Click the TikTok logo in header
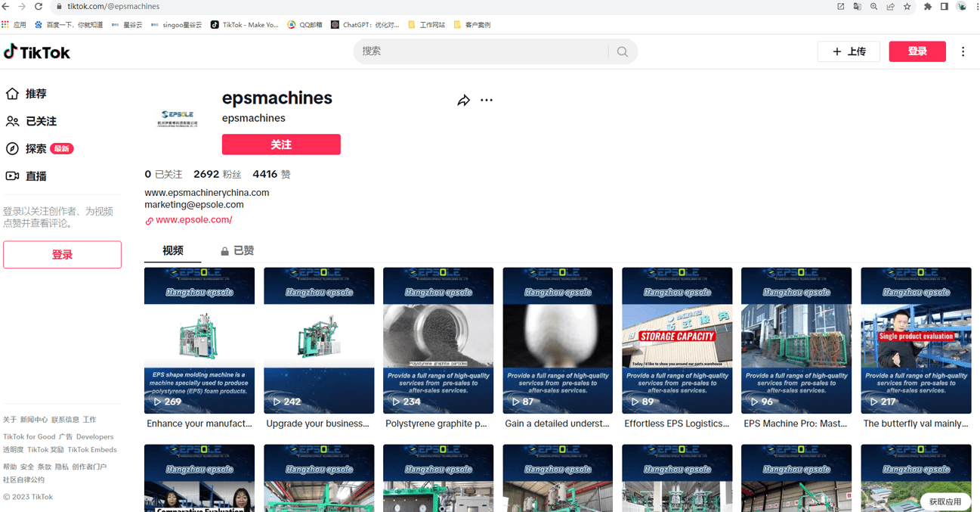980x512 pixels. pos(36,52)
